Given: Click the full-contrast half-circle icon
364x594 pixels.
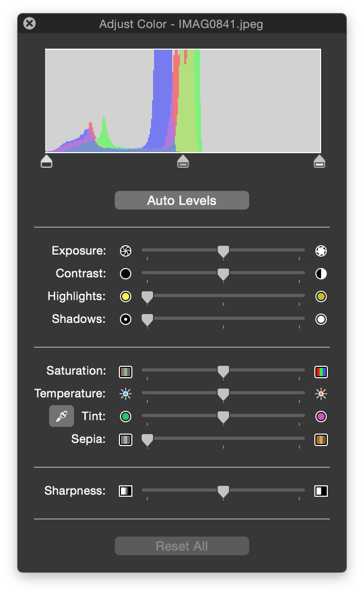Looking at the screenshot, I should (x=321, y=273).
